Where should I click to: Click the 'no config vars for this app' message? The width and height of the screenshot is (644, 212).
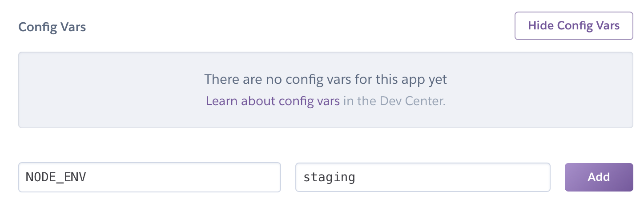(325, 80)
